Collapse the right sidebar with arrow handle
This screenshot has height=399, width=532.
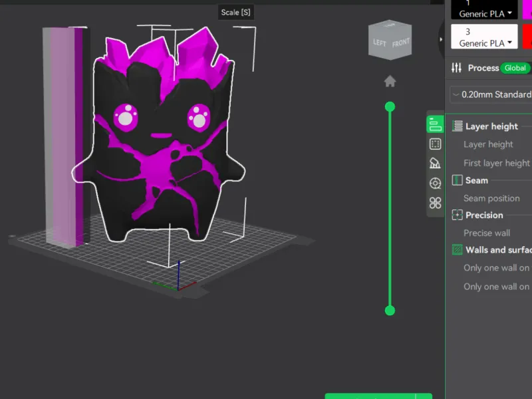pos(441,39)
